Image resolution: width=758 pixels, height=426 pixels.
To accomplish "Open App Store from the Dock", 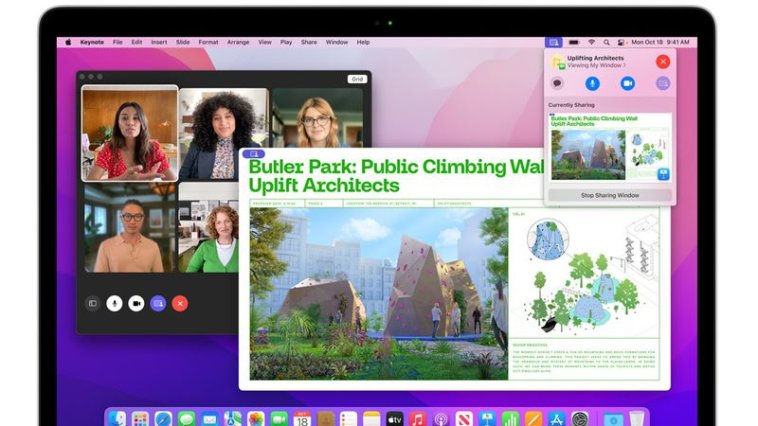I will pyautogui.click(x=557, y=419).
